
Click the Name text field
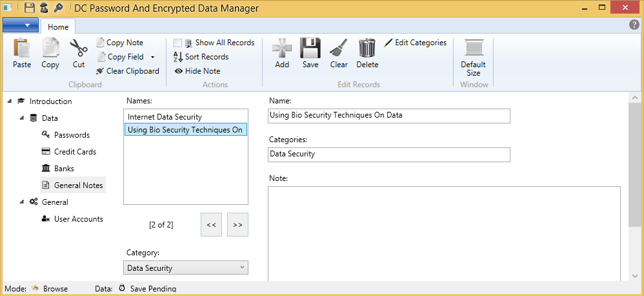pos(388,116)
